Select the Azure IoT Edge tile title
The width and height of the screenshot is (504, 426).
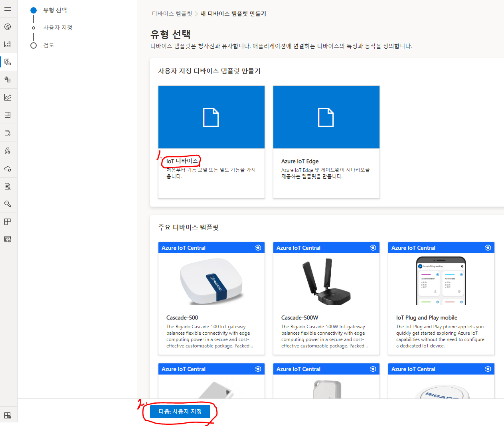[300, 161]
